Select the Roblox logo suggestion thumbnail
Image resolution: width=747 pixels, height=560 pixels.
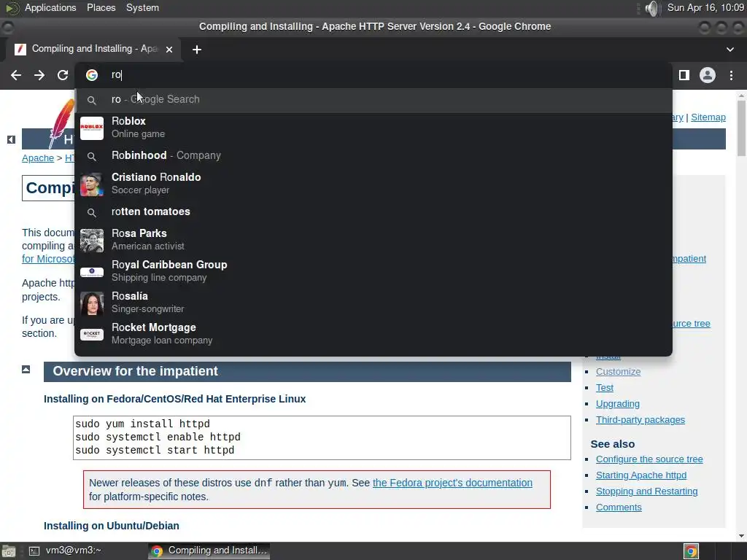point(92,128)
